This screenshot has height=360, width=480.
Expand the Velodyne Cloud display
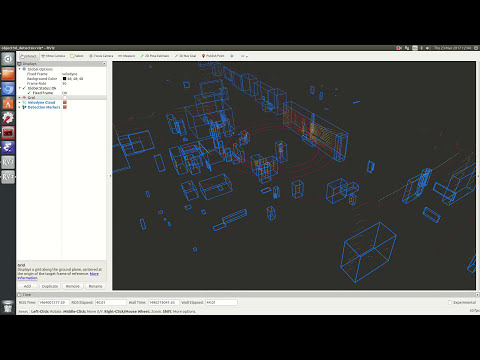coord(19,102)
